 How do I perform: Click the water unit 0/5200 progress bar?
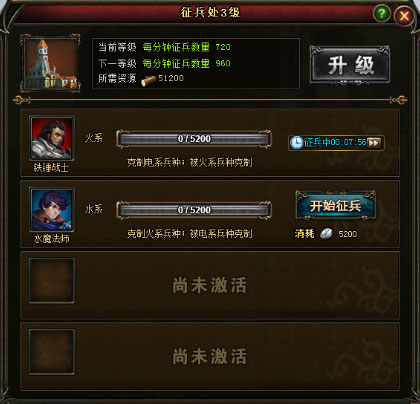(x=194, y=210)
